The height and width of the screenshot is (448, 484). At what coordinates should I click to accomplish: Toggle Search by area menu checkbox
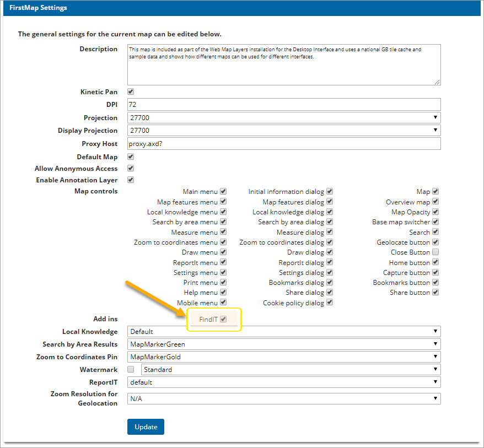pos(223,222)
